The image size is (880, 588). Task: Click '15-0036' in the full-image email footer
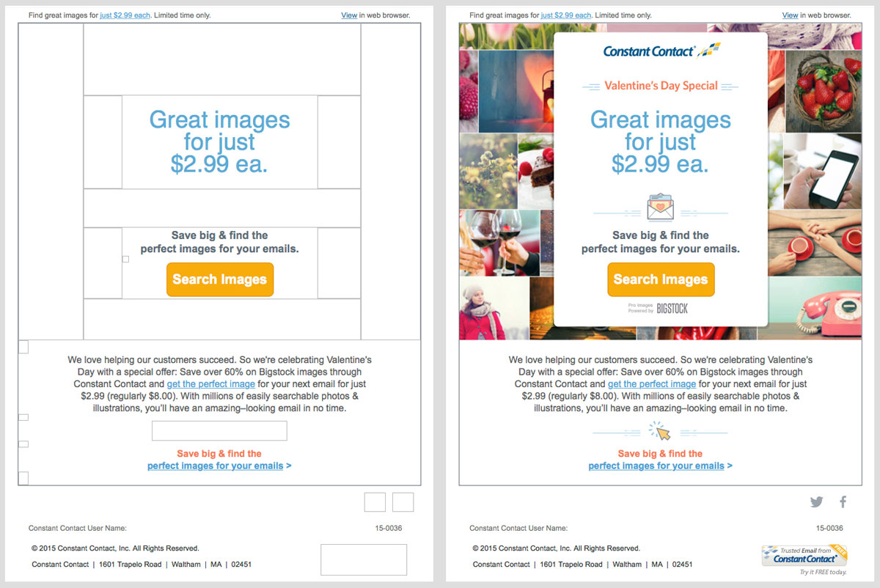tap(829, 529)
